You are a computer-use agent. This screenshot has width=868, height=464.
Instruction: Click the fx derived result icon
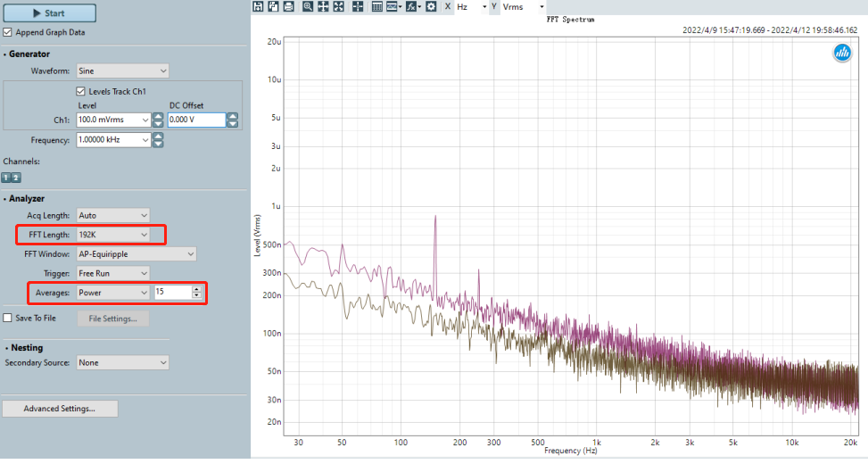(x=410, y=6)
